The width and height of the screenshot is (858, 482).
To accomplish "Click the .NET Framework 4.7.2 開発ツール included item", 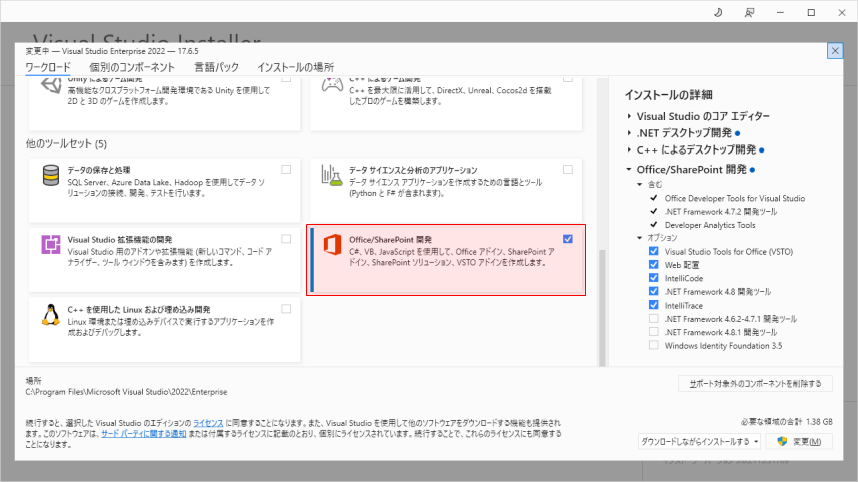I will pyautogui.click(x=721, y=212).
